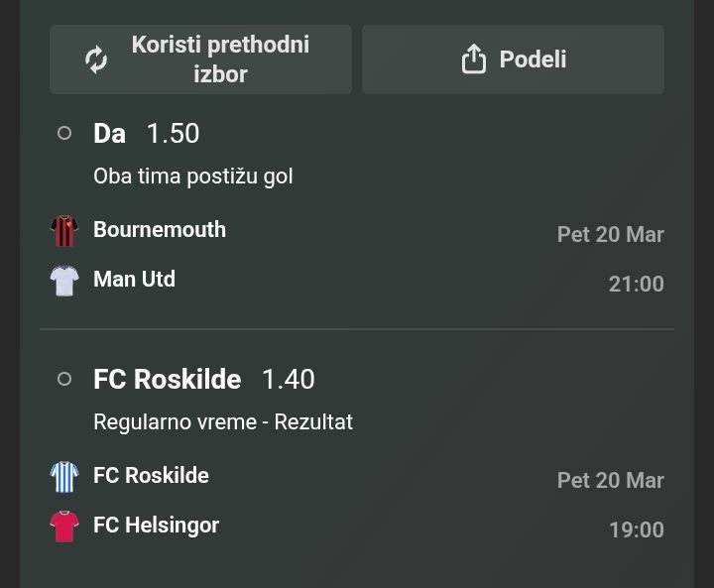Click the FC Helsingor red jersey icon
This screenshot has height=588, width=714.
[64, 526]
